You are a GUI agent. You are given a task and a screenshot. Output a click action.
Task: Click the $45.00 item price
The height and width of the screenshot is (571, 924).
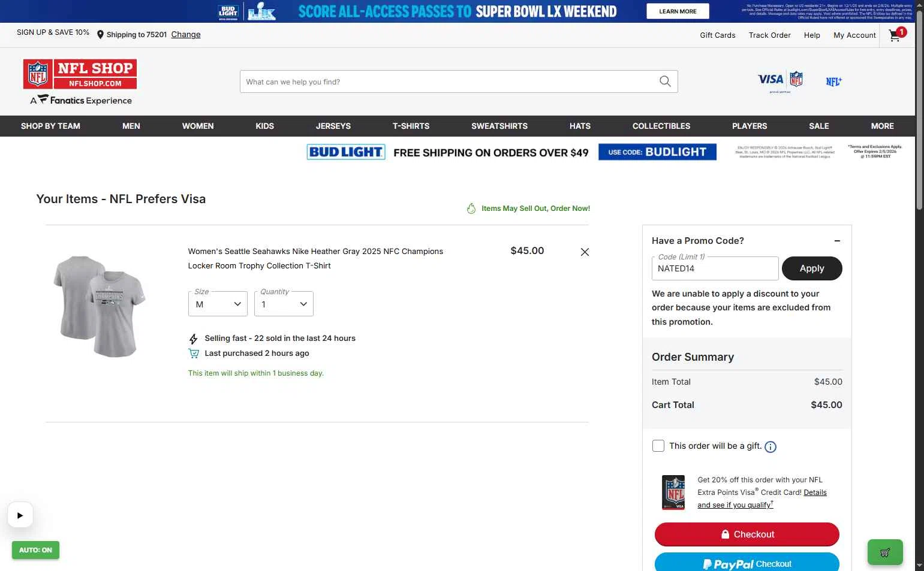pyautogui.click(x=527, y=251)
